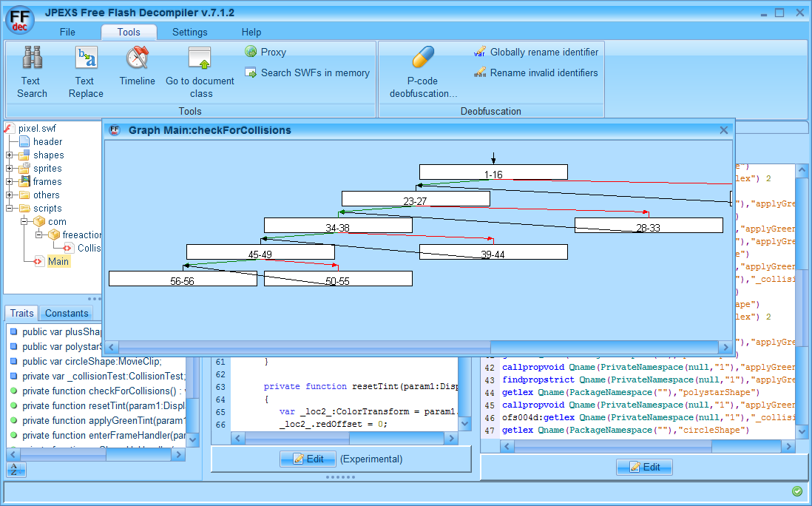This screenshot has height=506, width=812.
Task: Click Search SWFs in memory
Action: [x=308, y=72]
